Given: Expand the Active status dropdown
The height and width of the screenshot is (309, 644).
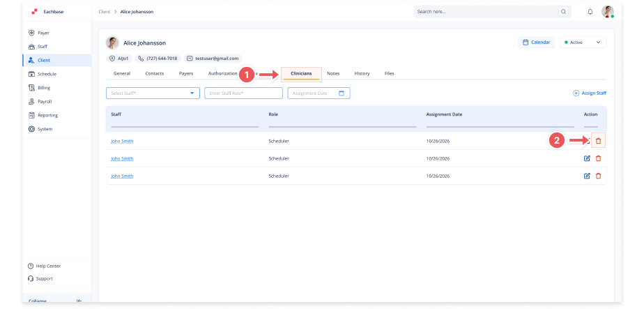Looking at the screenshot, I should [x=583, y=43].
